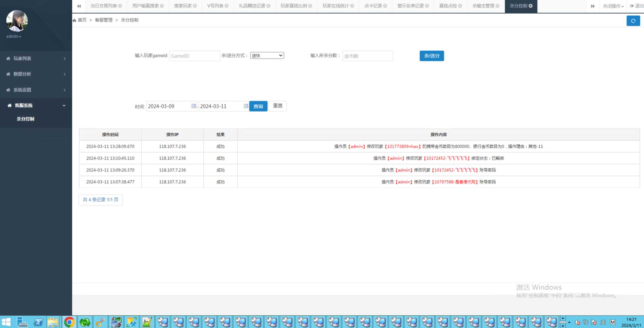Click the GameID input field
644x328 pixels.
195,56
